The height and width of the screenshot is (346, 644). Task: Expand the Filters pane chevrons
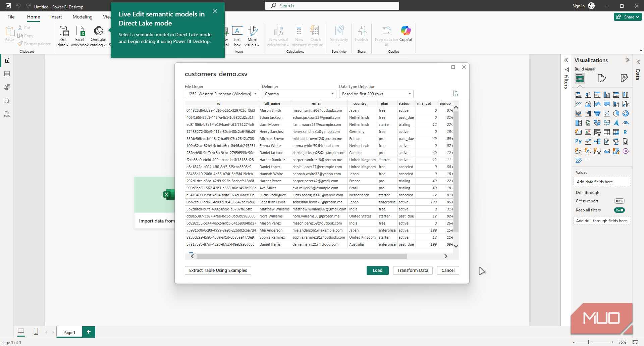coord(566,60)
